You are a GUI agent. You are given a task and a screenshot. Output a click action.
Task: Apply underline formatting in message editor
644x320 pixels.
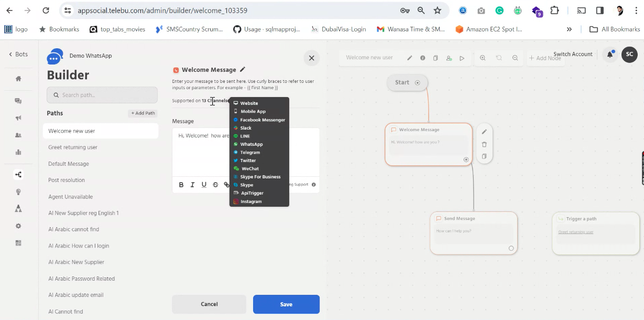tap(204, 185)
